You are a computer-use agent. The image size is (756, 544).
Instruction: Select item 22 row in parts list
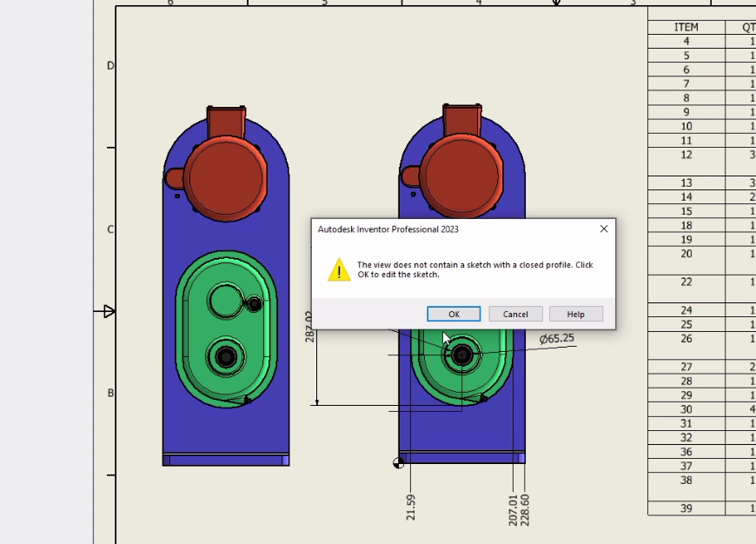pyautogui.click(x=702, y=289)
